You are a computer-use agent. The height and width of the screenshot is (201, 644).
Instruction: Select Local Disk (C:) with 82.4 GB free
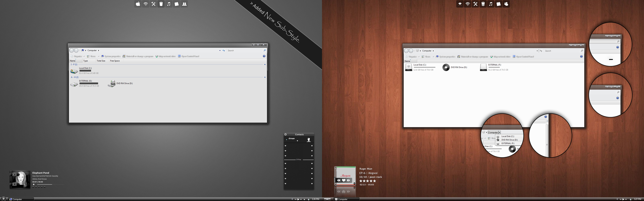coord(85,71)
